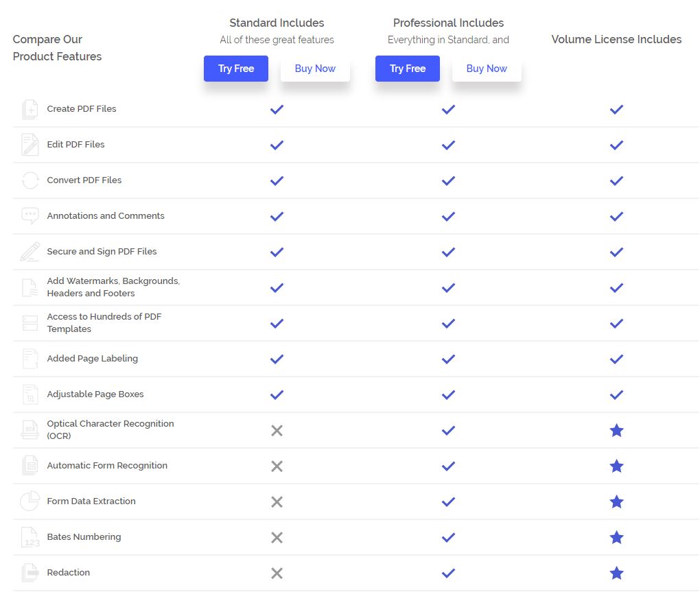Click the Redaction document icon
The width and height of the screenshot is (700, 592).
point(30,573)
